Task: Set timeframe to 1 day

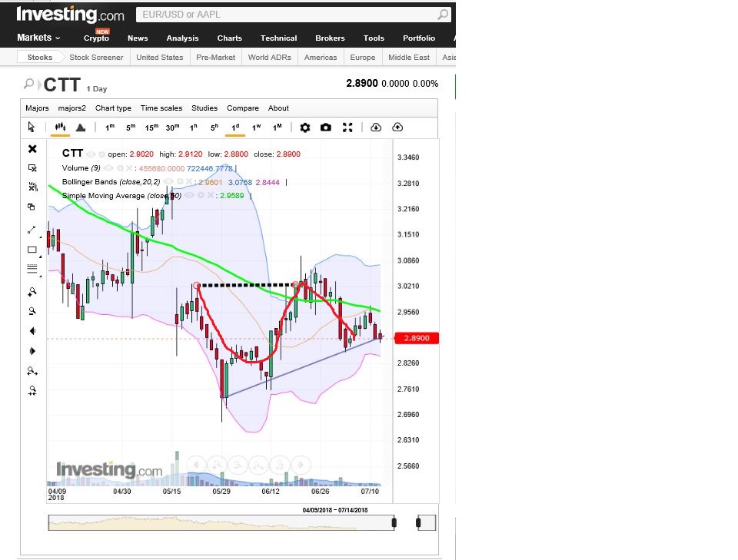Action: (x=235, y=128)
